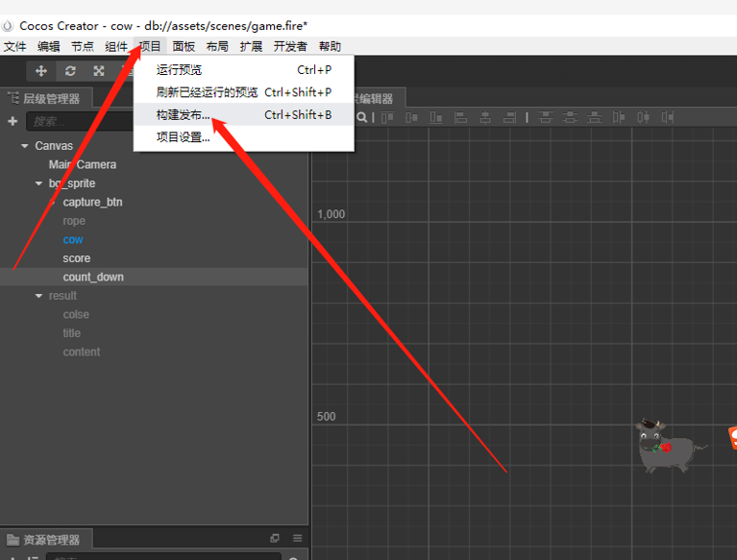Collapse the Canvas node tree
Screen dimensions: 737x560
coord(24,146)
